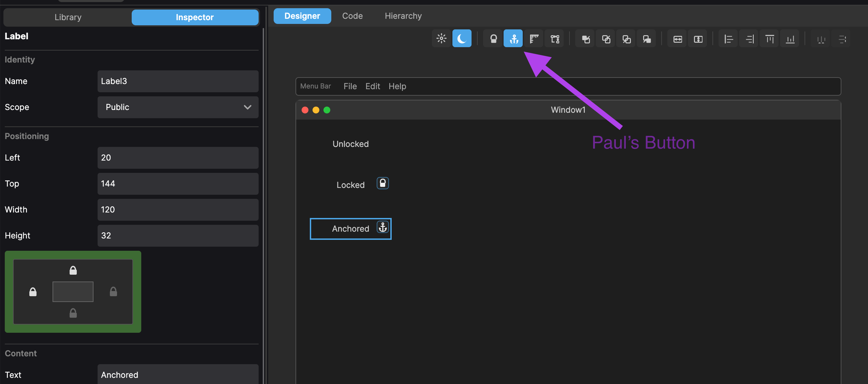Align top edges toolbar icon
Viewport: 868px width, 384px height.
tap(770, 39)
